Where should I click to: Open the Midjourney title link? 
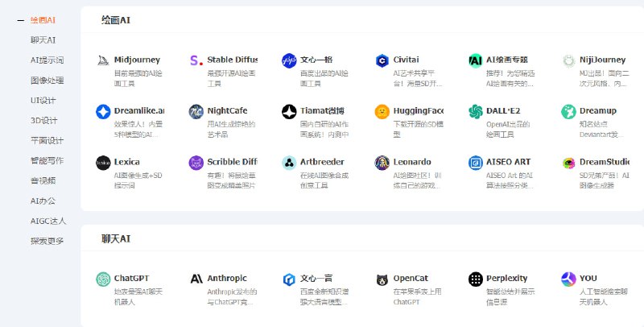pyautogui.click(x=137, y=60)
